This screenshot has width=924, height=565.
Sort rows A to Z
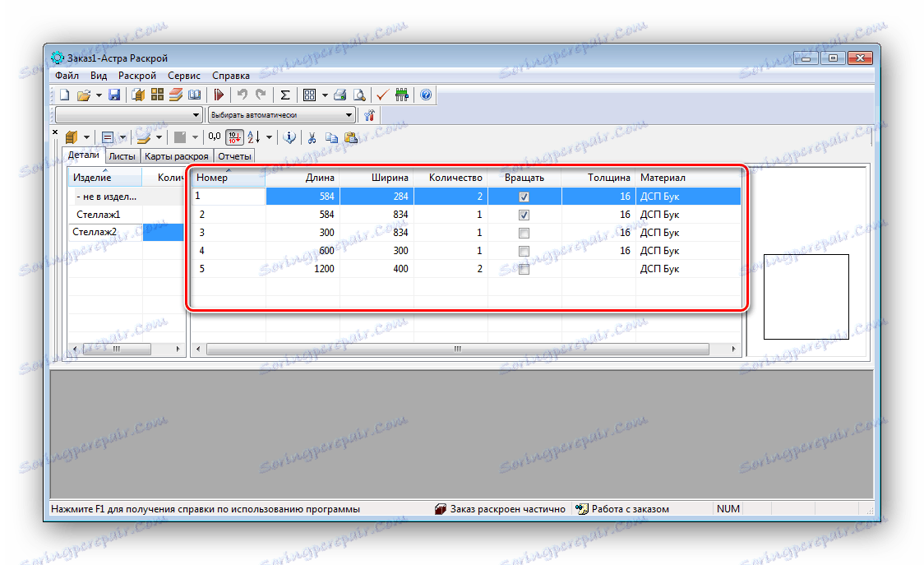254,137
